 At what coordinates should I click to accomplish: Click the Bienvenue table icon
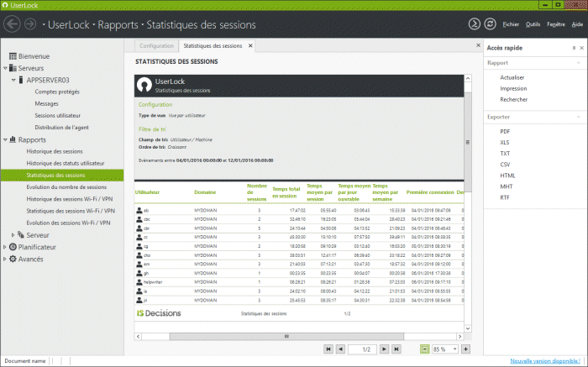click(x=13, y=56)
